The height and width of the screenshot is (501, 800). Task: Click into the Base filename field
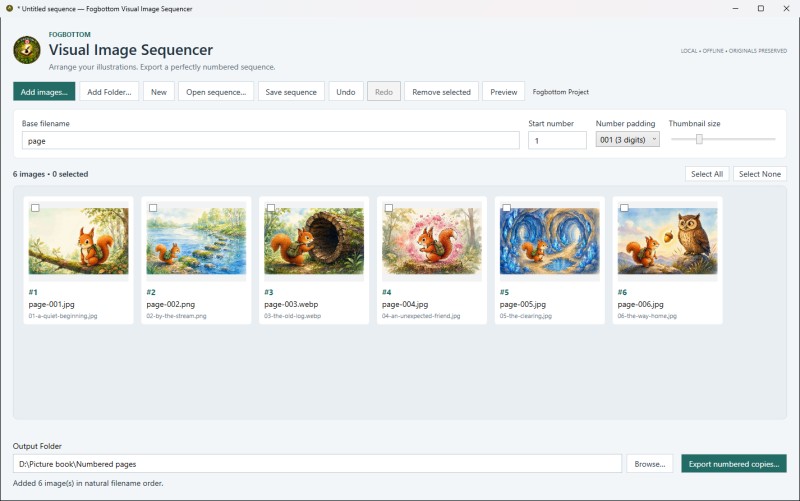point(270,140)
